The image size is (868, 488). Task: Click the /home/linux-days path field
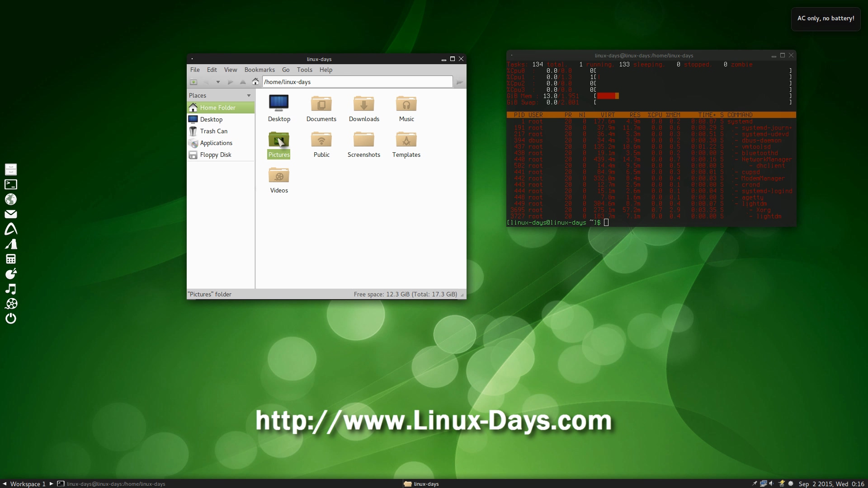[x=357, y=82]
